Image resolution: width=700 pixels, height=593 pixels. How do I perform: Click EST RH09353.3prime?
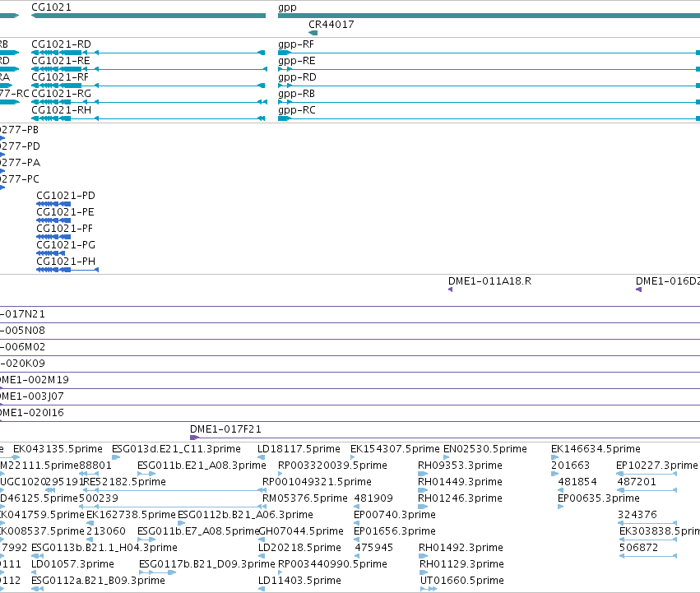[x=460, y=466]
